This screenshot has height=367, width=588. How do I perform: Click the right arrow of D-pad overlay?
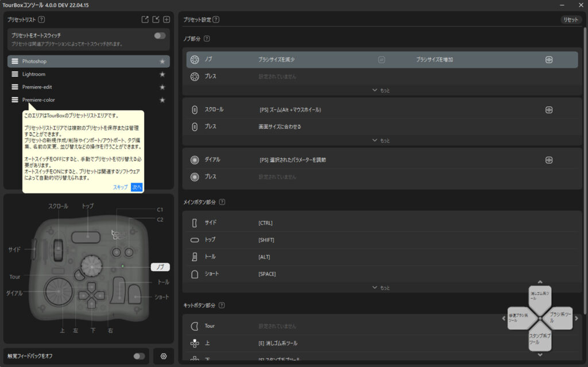point(577,318)
